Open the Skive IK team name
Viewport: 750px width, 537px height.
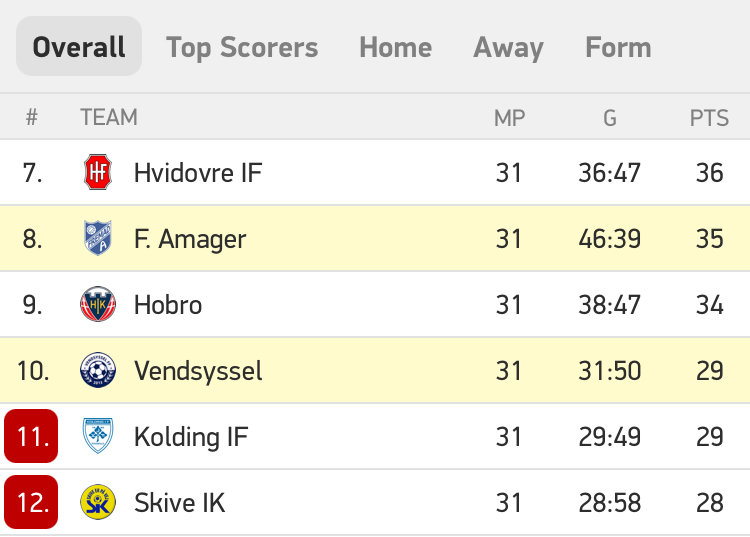[180, 502]
